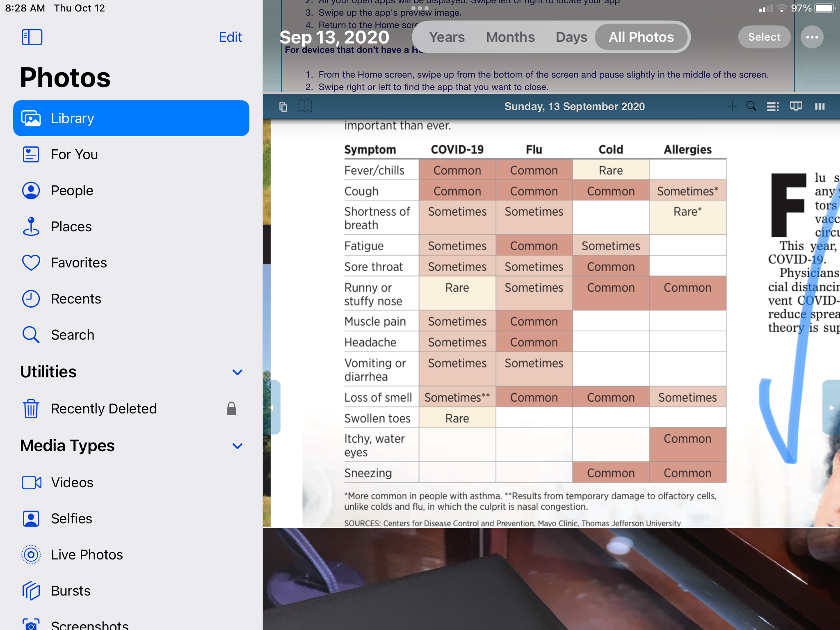Toggle the sidebar visibility icon
The image size is (840, 630).
click(32, 37)
